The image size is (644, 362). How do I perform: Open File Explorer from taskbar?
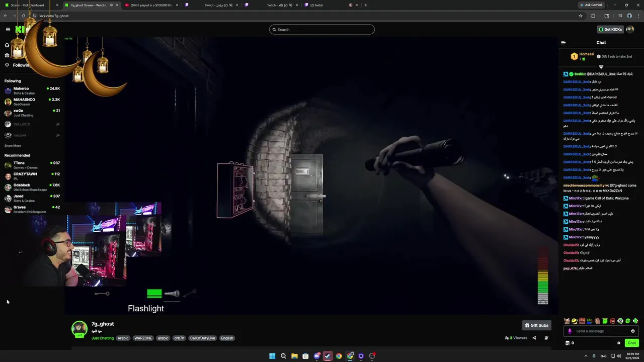coord(294,356)
